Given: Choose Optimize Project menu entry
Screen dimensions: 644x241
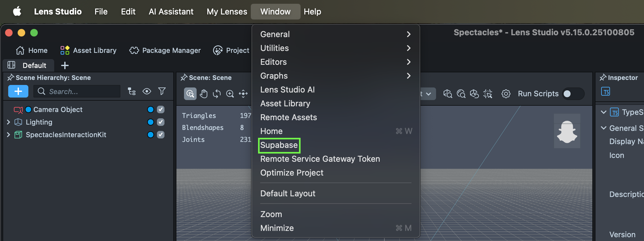Looking at the screenshot, I should coord(292,173).
